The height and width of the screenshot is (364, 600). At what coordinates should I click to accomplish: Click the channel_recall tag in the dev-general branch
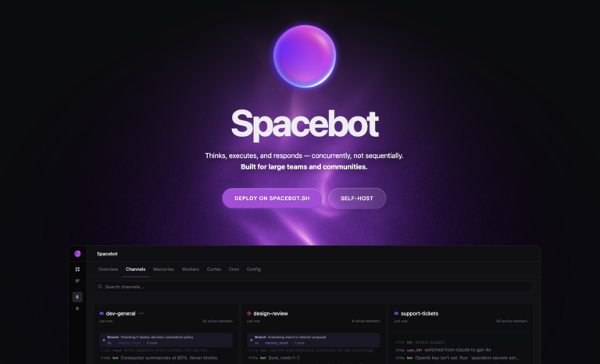[x=129, y=344]
